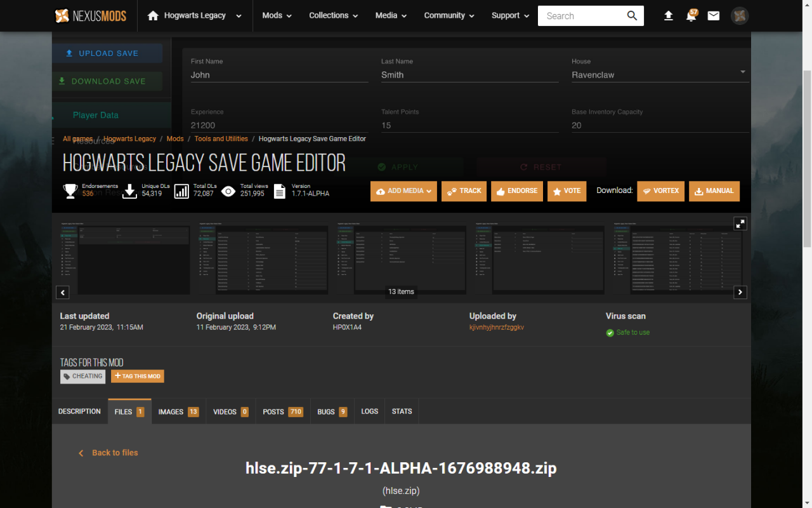Expand the Add Media dropdown
This screenshot has height=508, width=812.
[x=403, y=191]
